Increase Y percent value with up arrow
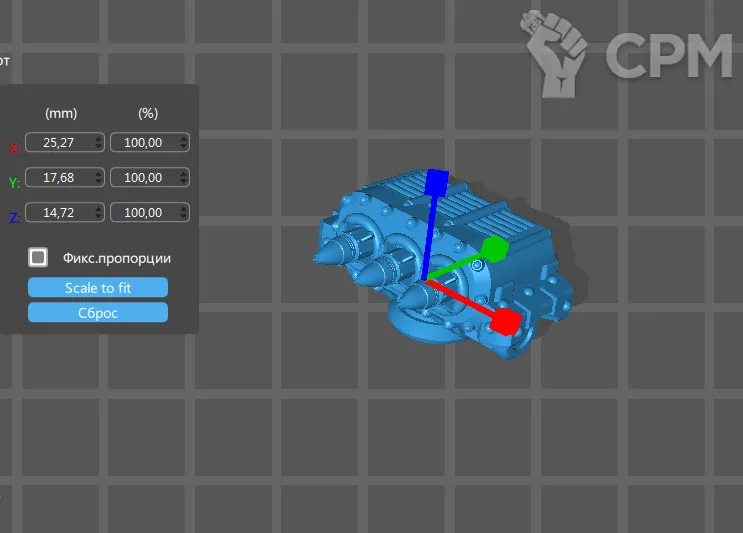The width and height of the screenshot is (743, 533). coord(182,174)
